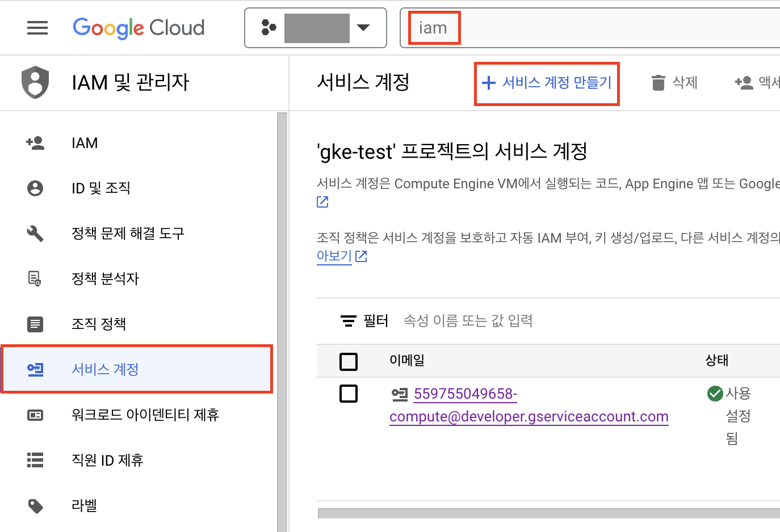Click 서비스 계정 만들기 button
The width and height of the screenshot is (780, 532).
click(x=547, y=83)
